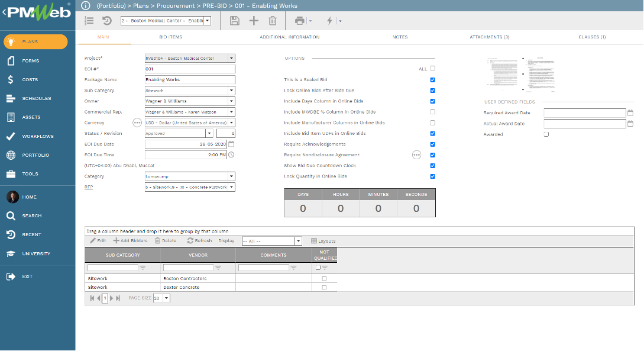Toggle Lock Online Bids After Bids Due

pos(432,91)
